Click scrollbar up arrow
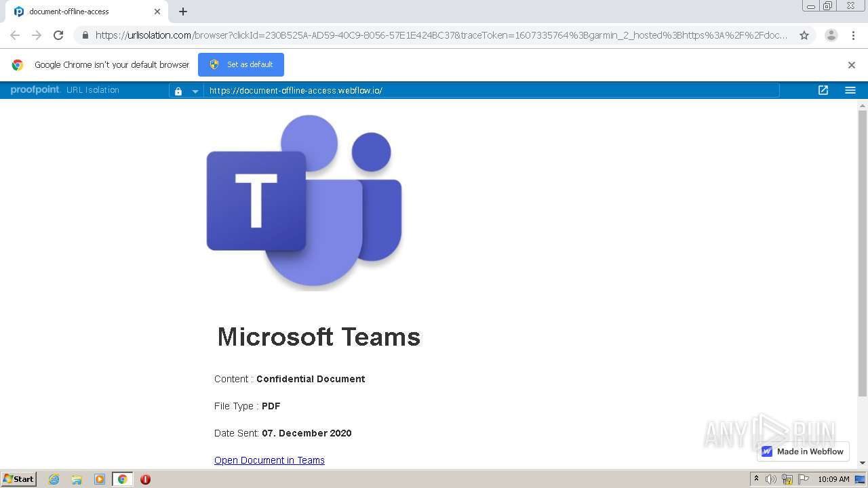The image size is (868, 488). (x=863, y=106)
